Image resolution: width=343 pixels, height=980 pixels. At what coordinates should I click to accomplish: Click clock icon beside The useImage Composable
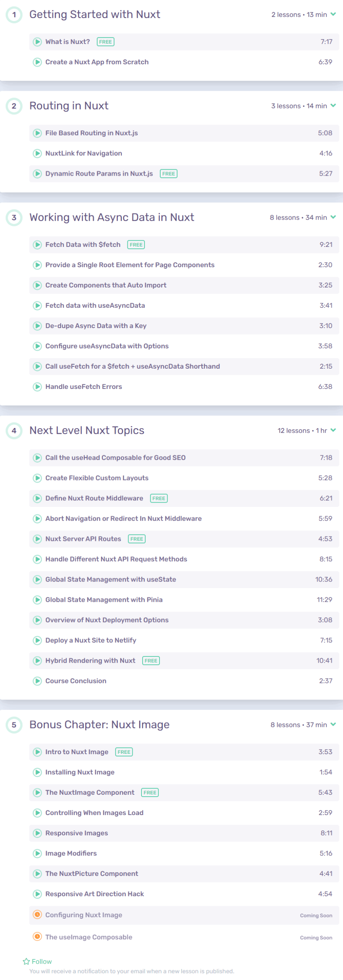pyautogui.click(x=37, y=937)
